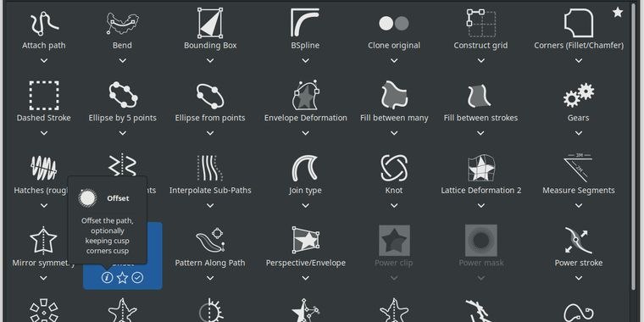Viewport: 644px width, 322px height.
Task: Expand the chevron under Knot
Action: pos(394,205)
